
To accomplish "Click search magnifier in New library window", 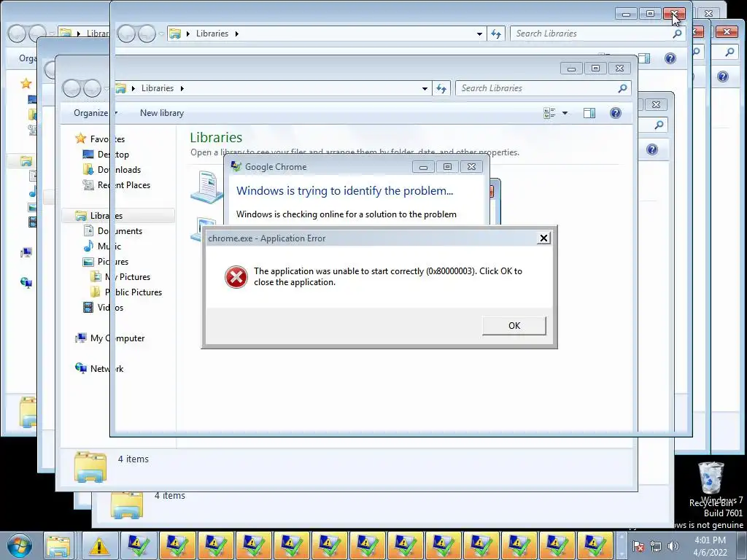I will [x=622, y=88].
